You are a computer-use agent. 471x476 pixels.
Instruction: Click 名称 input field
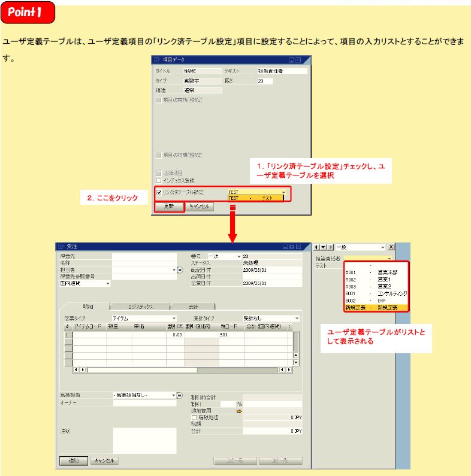coord(144,263)
